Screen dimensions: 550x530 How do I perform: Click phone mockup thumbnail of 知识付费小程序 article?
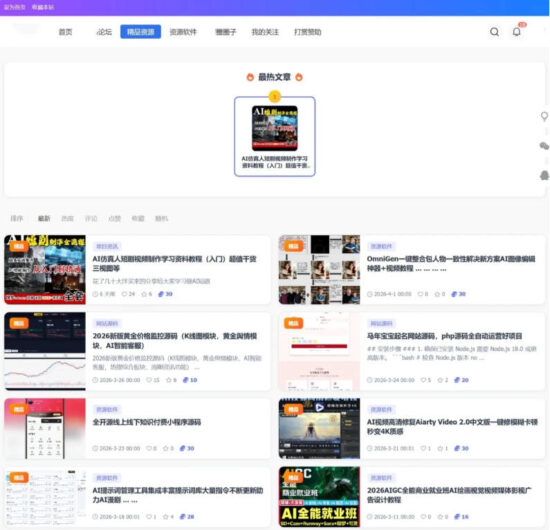(x=45, y=428)
